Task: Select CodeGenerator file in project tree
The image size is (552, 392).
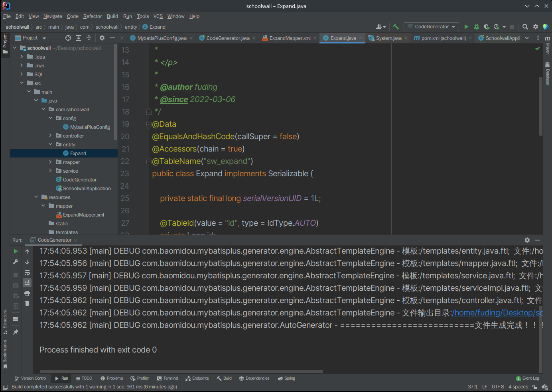Action: point(80,179)
